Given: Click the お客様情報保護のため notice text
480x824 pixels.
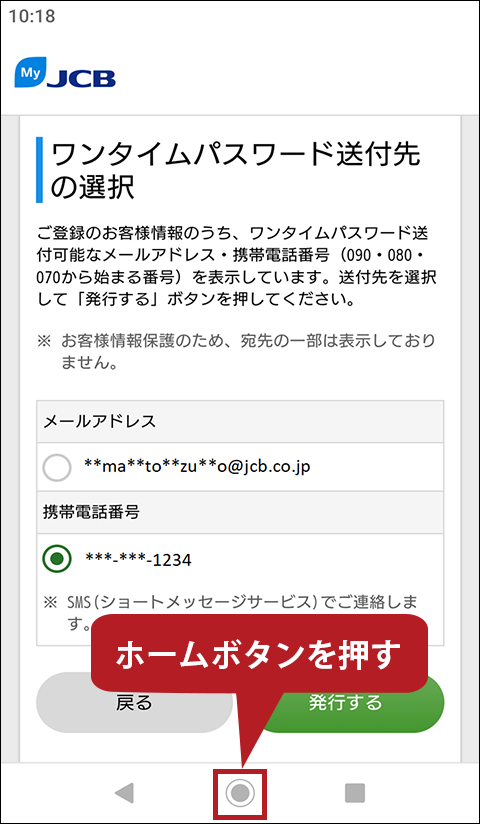Looking at the screenshot, I should [237, 351].
